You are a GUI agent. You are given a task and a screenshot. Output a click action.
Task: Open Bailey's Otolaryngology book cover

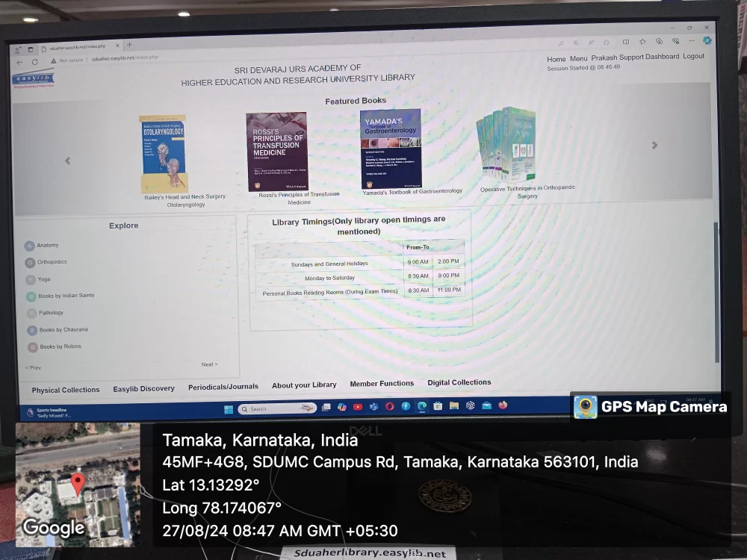[x=164, y=154]
